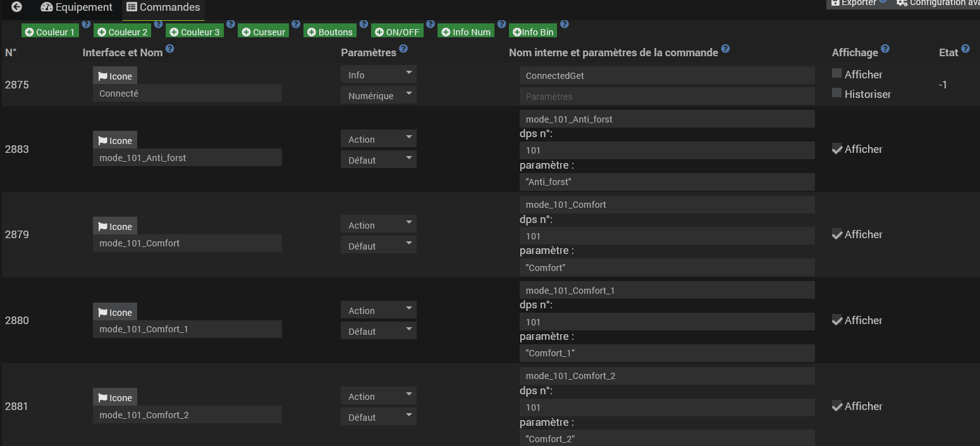Add a Curseur command
Image resolution: width=980 pixels, height=446 pixels.
(264, 32)
